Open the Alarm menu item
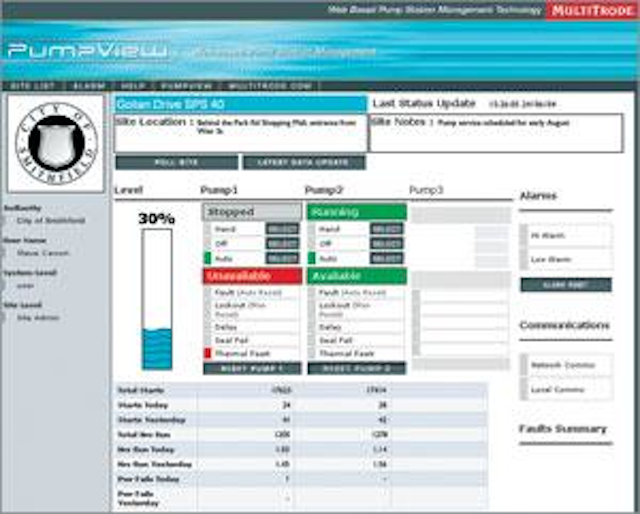The image size is (640, 514). point(89,86)
